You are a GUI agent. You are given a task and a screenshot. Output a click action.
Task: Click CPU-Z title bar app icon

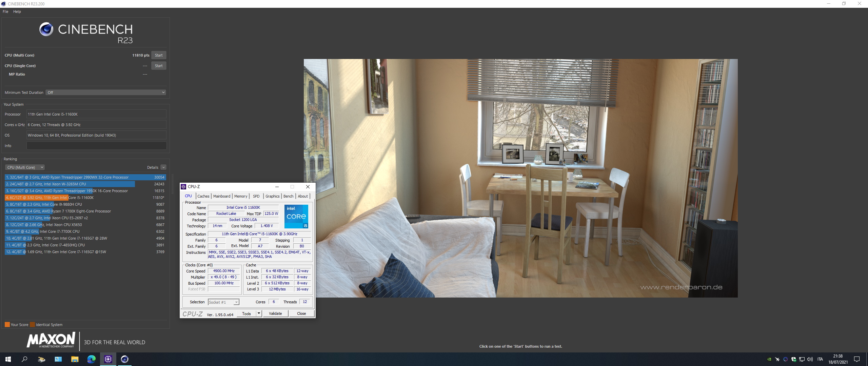click(183, 187)
